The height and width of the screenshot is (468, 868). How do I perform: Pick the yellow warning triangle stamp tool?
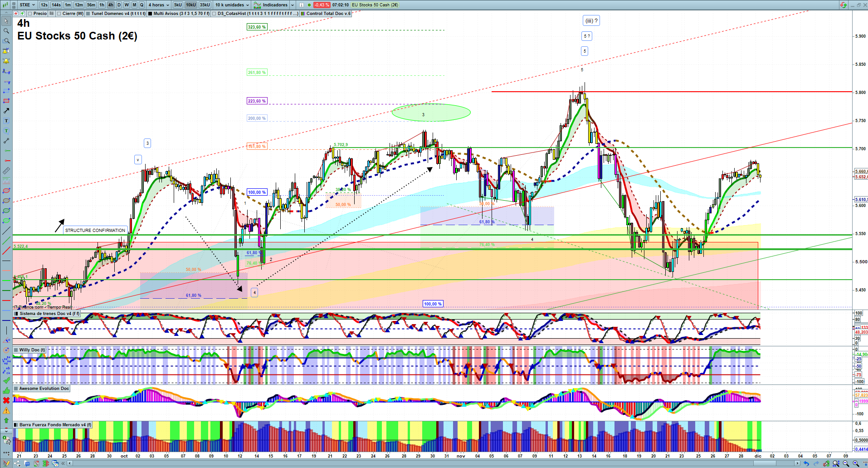6,410
